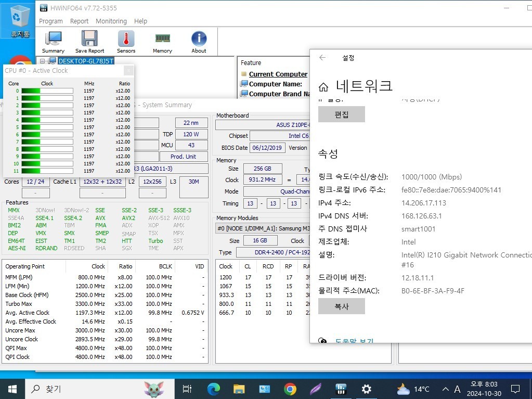
Task: Click the About info icon
Action: click(199, 42)
